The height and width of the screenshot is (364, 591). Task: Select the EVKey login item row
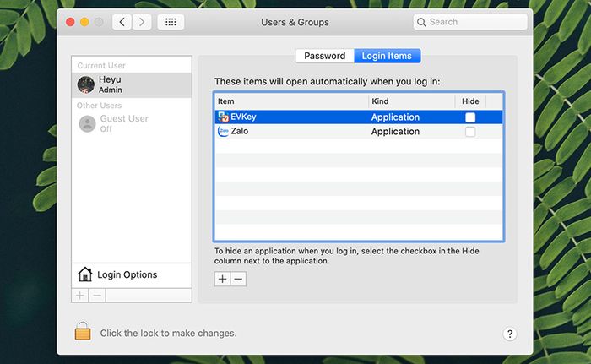coord(359,117)
